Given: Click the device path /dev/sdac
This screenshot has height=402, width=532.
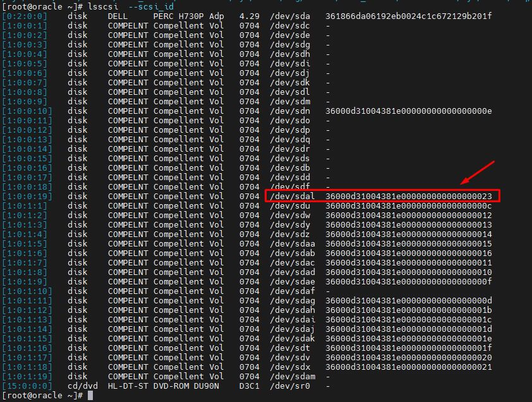Looking at the screenshot, I should [293, 263].
